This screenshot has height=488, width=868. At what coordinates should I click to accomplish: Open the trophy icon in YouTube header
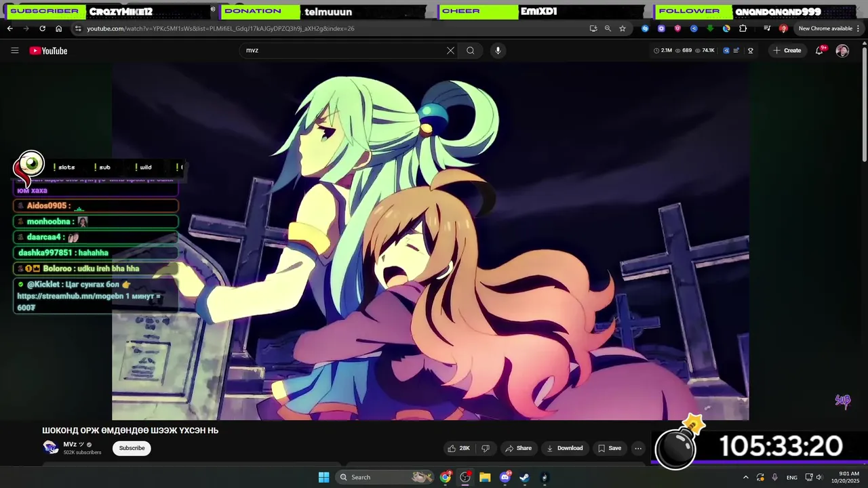coord(750,50)
